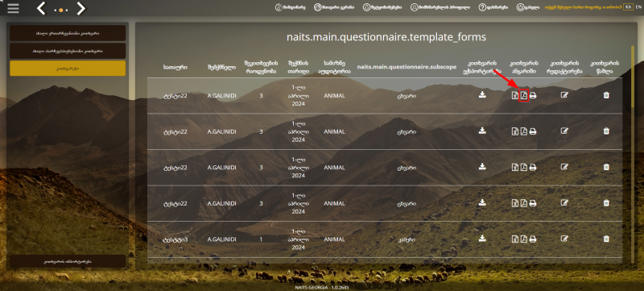
Task: Open the Excel report in the second ტესტი22 row
Action: pos(515,131)
